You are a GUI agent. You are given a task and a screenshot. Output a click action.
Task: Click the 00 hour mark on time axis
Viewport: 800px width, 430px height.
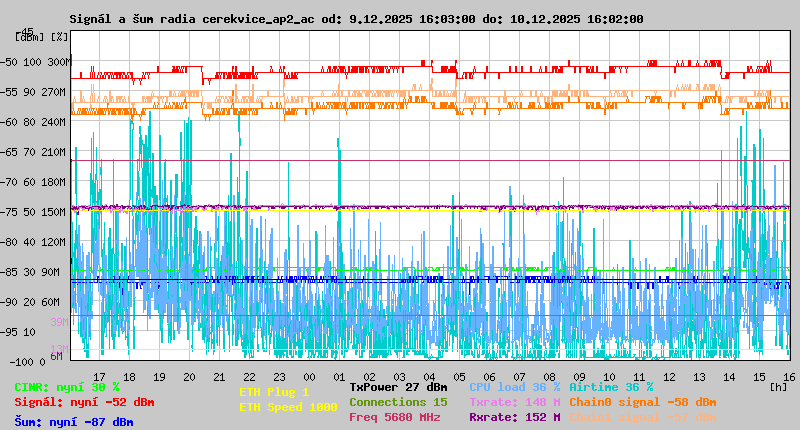(x=339, y=376)
